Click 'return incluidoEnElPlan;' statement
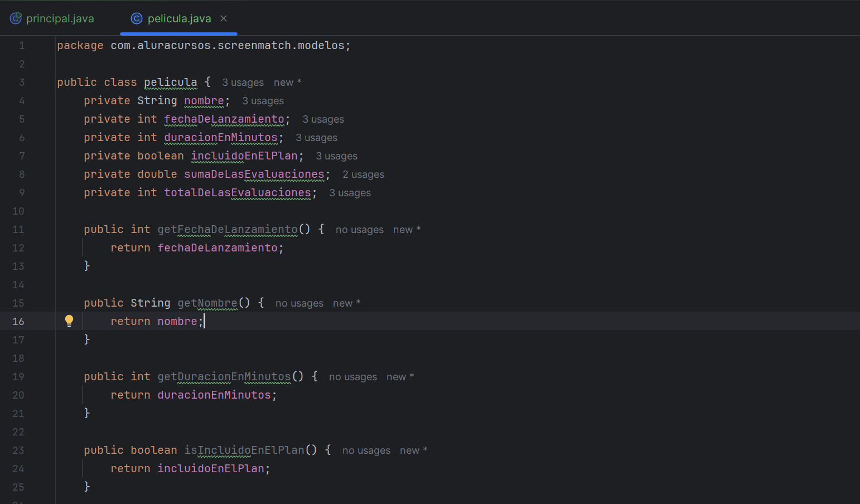This screenshot has height=504, width=860. click(x=190, y=468)
